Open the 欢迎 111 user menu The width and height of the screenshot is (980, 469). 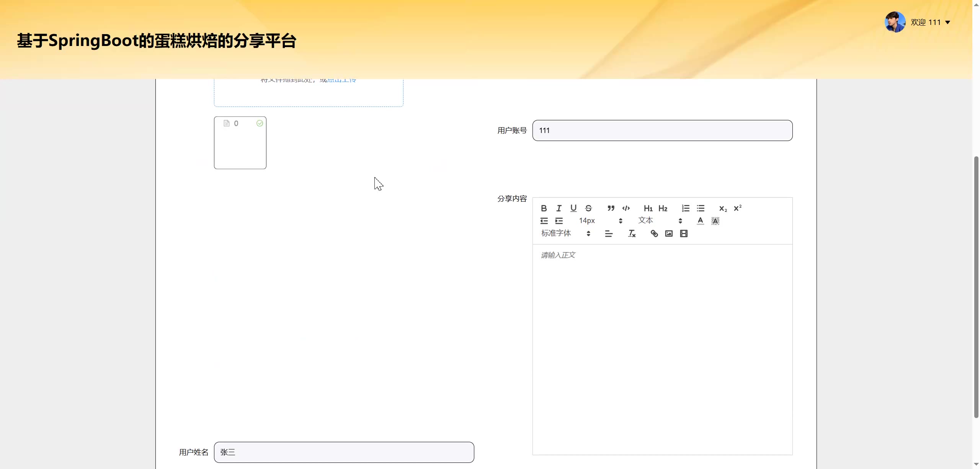point(930,22)
